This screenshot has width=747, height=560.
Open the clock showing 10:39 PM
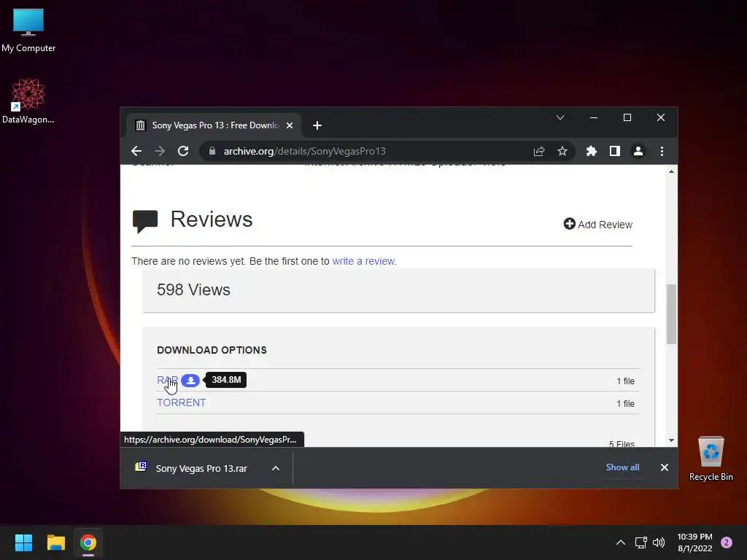tap(694, 542)
